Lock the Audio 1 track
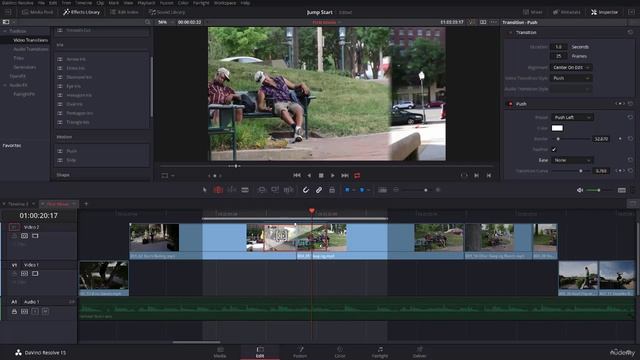 (14, 311)
